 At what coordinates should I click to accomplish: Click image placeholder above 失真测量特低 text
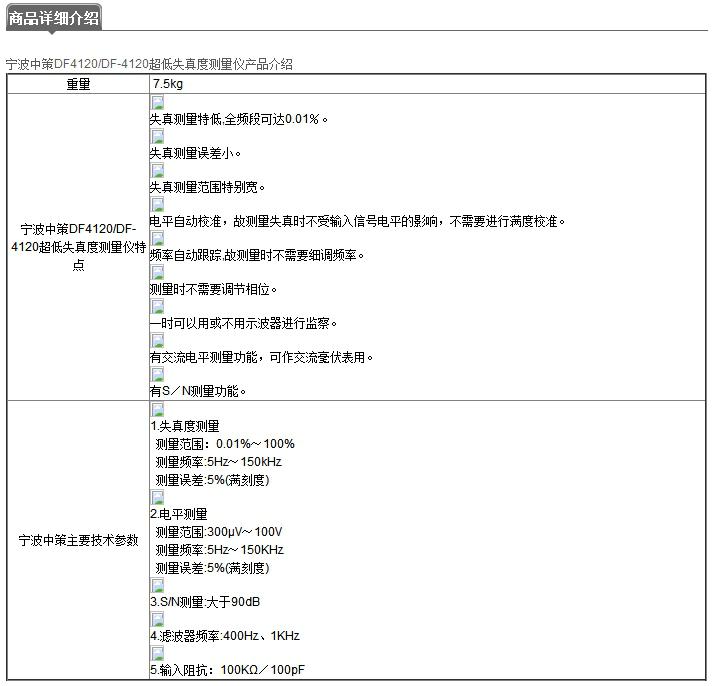(x=157, y=102)
